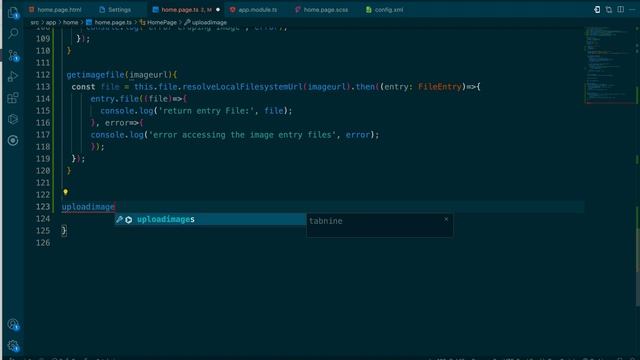Click the home breadcrumb folder
The image size is (640, 360).
(x=70, y=22)
